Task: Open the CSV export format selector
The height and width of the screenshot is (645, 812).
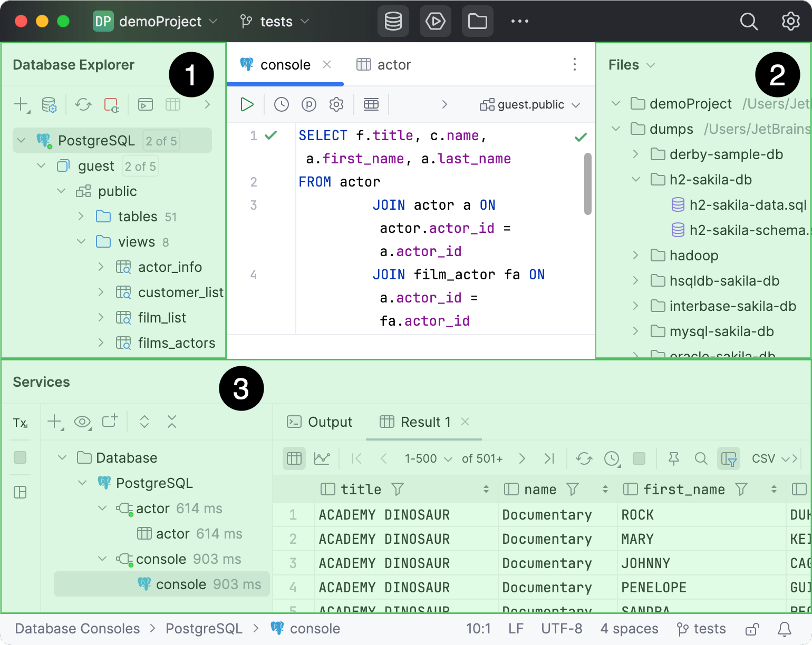Action: pyautogui.click(x=769, y=458)
